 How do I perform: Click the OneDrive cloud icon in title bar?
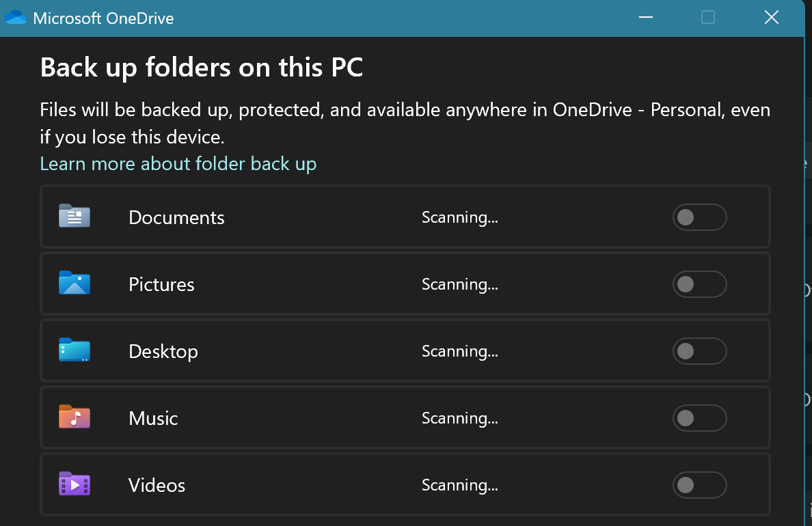click(16, 18)
